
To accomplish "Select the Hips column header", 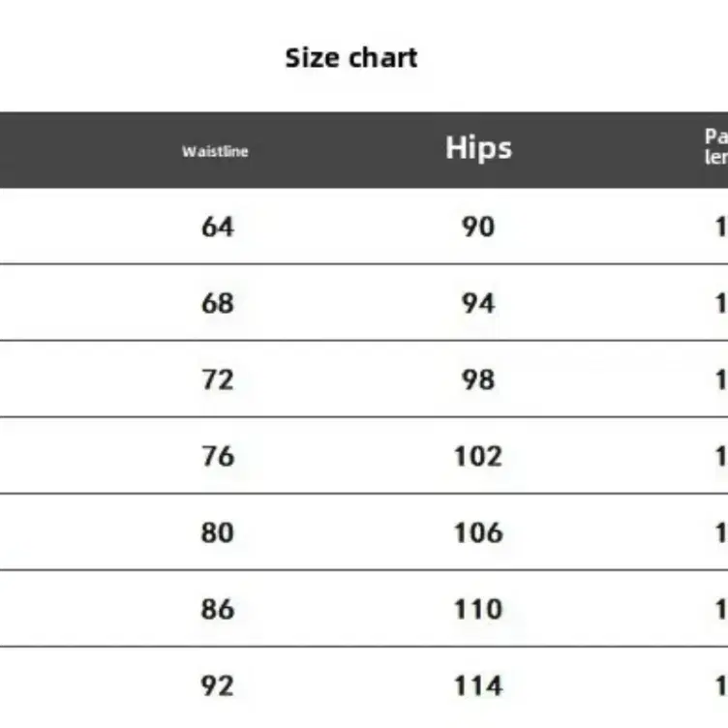I will click(x=478, y=148).
